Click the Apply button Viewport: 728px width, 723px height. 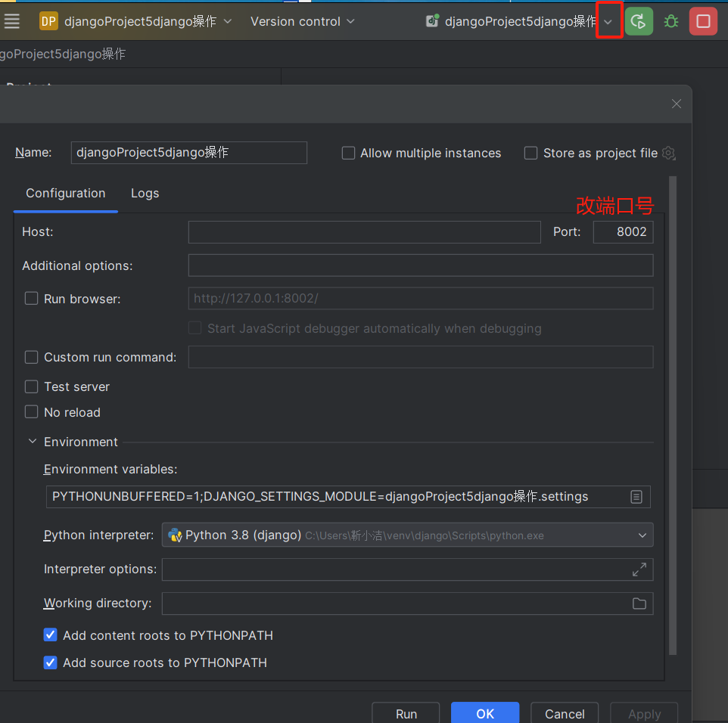tap(644, 713)
